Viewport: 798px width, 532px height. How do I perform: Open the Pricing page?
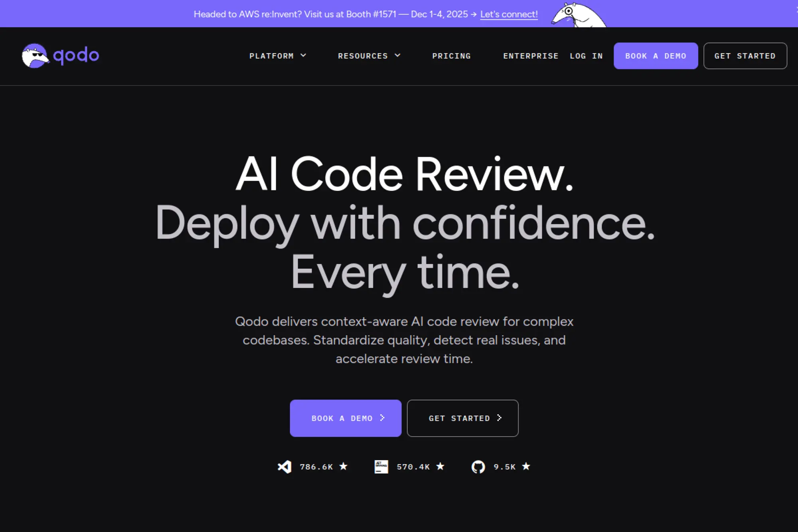451,56
